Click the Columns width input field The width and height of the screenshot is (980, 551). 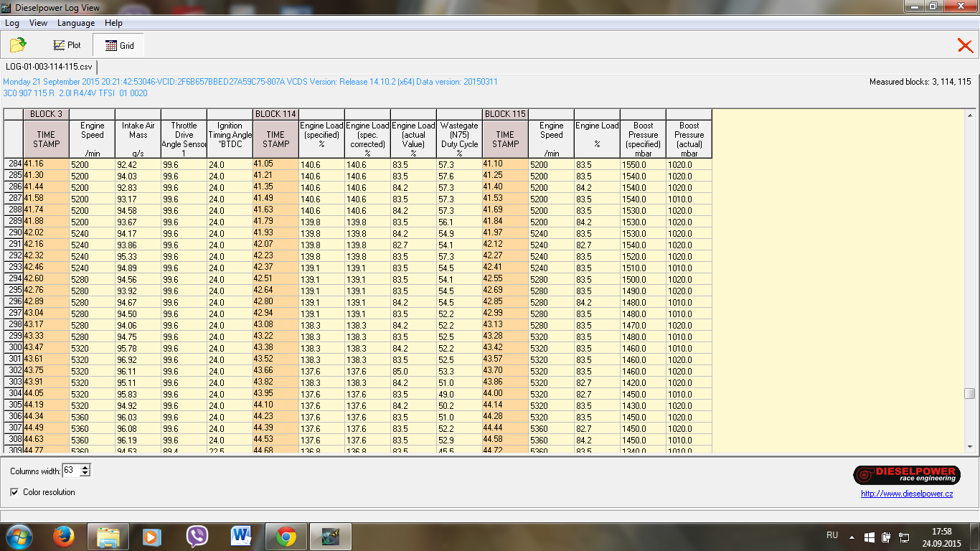point(70,471)
